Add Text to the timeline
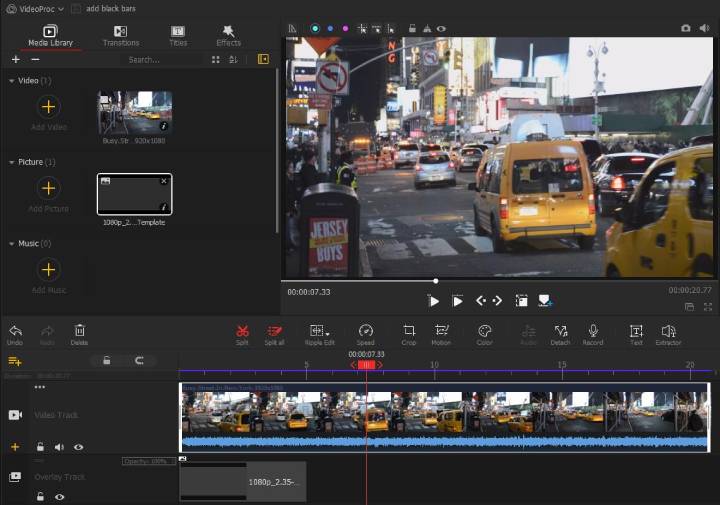Viewport: 720px width, 505px height. tap(636, 331)
